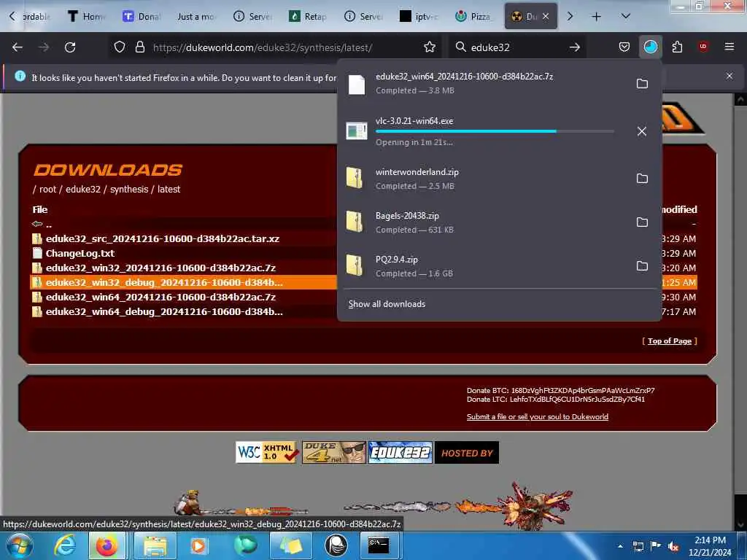This screenshot has height=560, width=747.
Task: Click the muted volume tray icon
Action: (673, 546)
